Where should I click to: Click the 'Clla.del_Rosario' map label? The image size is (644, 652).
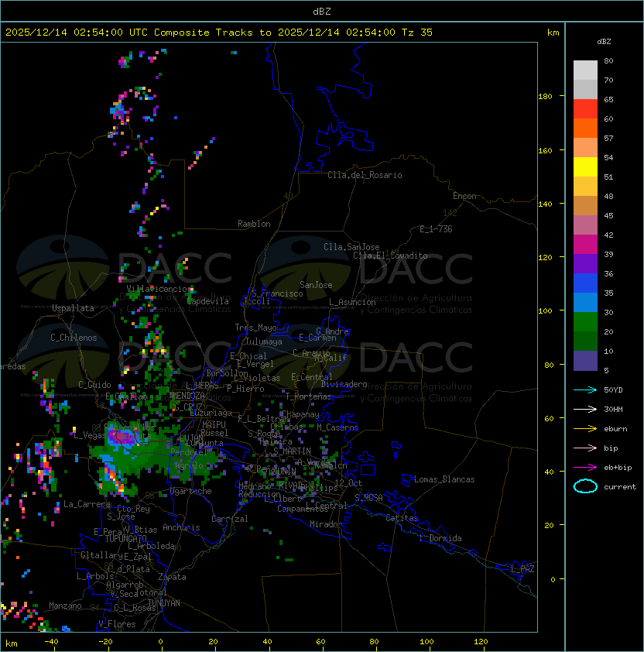365,175
